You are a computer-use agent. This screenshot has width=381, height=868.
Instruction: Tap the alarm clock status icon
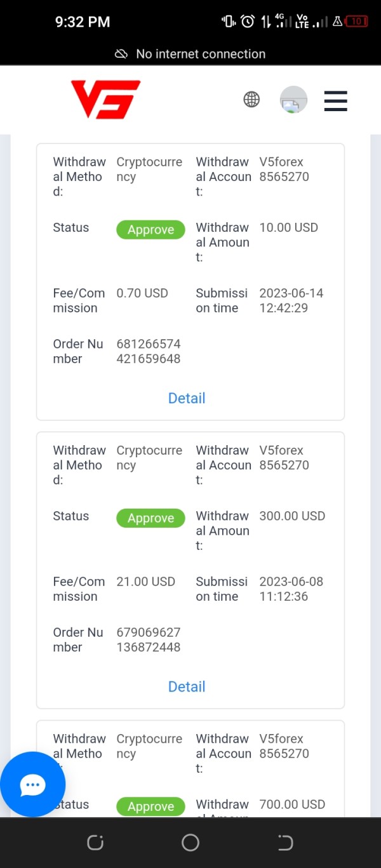(x=248, y=22)
